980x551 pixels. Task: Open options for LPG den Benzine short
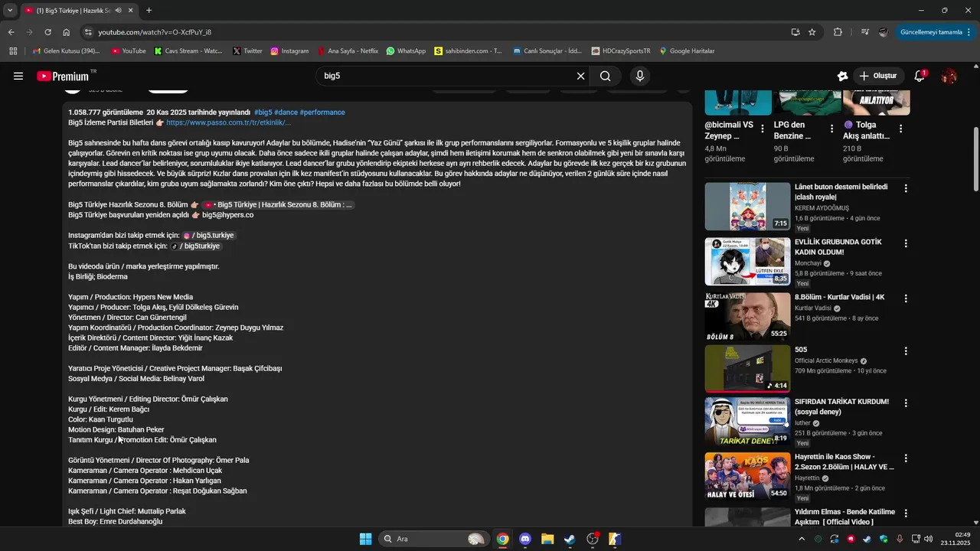point(831,129)
